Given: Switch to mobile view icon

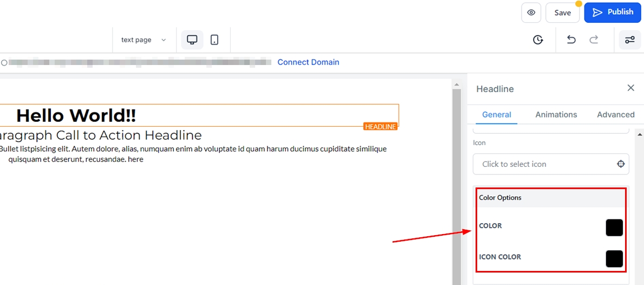Looking at the screenshot, I should (214, 40).
